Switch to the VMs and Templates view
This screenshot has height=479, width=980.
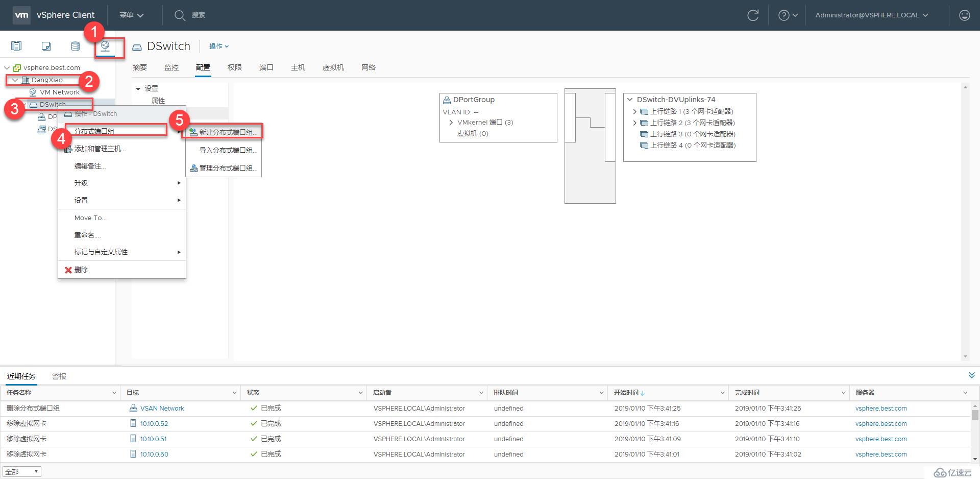pos(46,46)
